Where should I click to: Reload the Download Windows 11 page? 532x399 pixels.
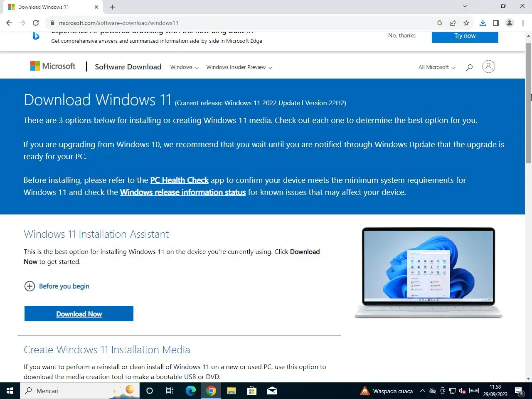coord(36,23)
